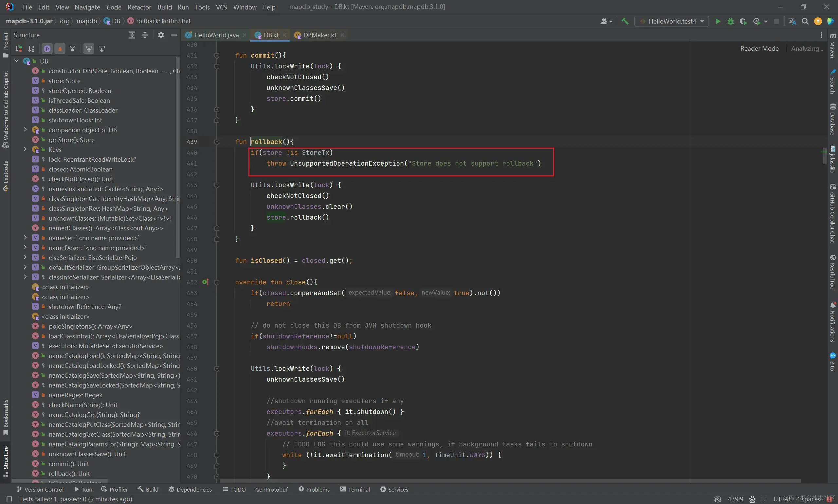Open the Problems tool window

pyautogui.click(x=314, y=489)
